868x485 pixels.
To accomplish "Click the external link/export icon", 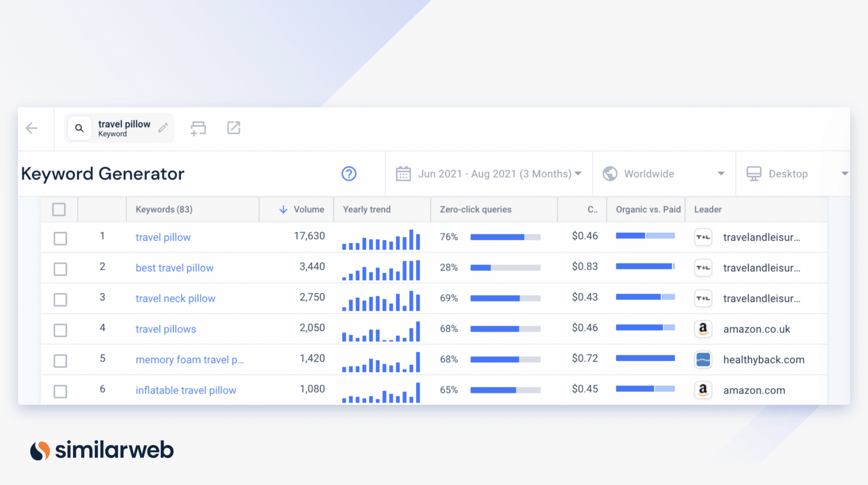I will click(234, 127).
